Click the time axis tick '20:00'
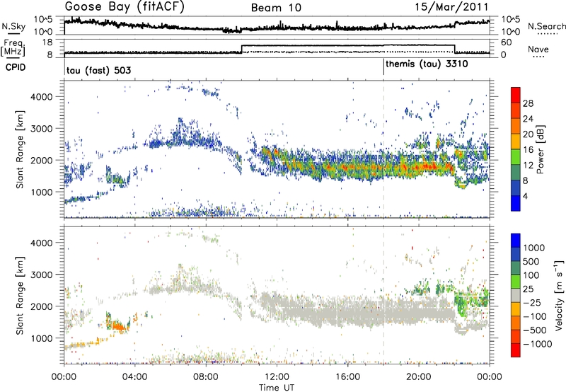 (419, 377)
